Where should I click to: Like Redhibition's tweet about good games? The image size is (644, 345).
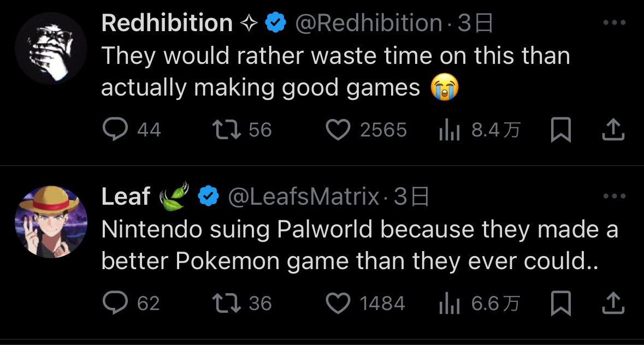pos(338,130)
